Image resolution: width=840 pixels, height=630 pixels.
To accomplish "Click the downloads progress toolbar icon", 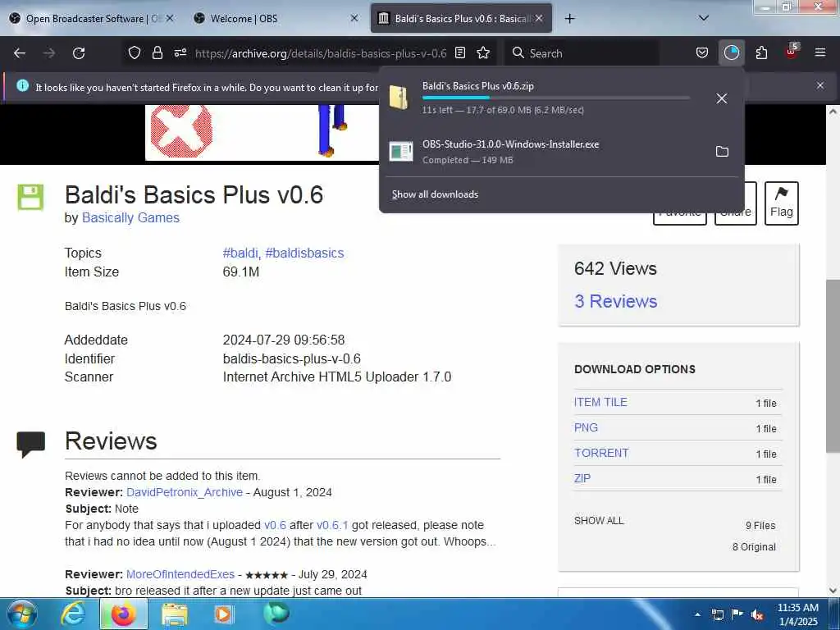I will (731, 52).
